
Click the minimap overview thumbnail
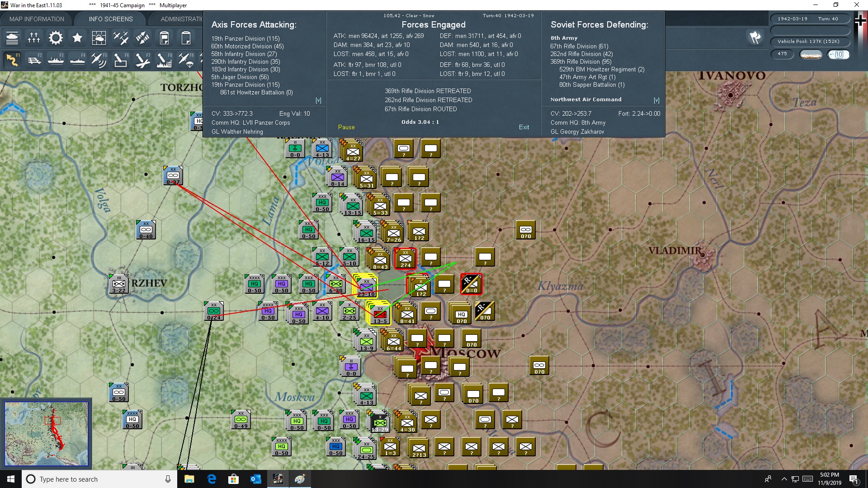tap(46, 434)
